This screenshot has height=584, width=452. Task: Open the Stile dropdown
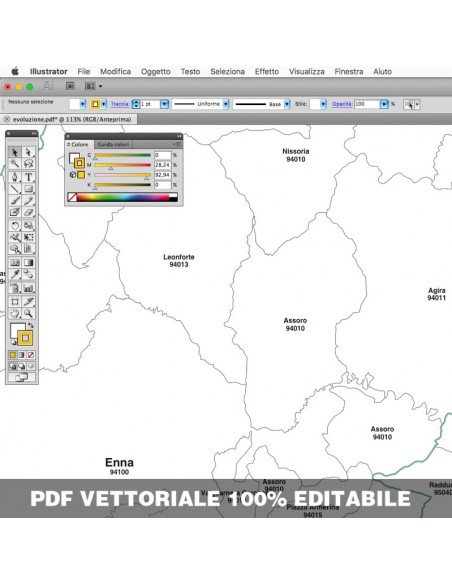323,104
